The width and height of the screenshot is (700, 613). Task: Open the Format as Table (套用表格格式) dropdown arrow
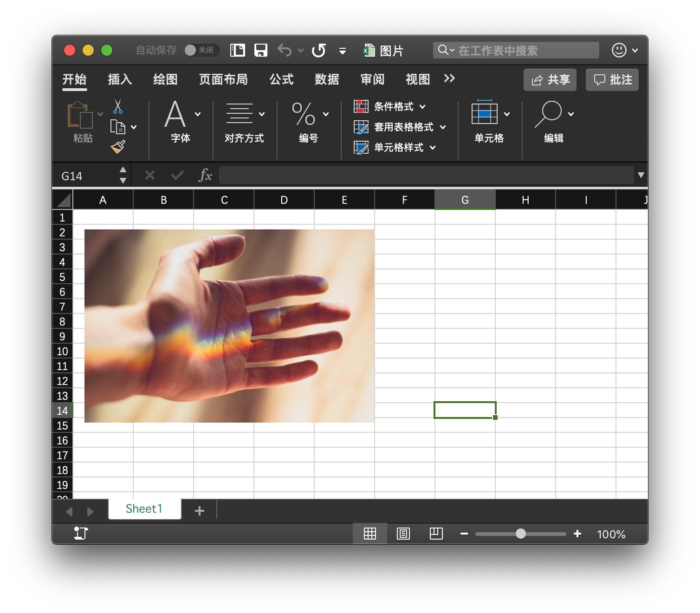[443, 127]
